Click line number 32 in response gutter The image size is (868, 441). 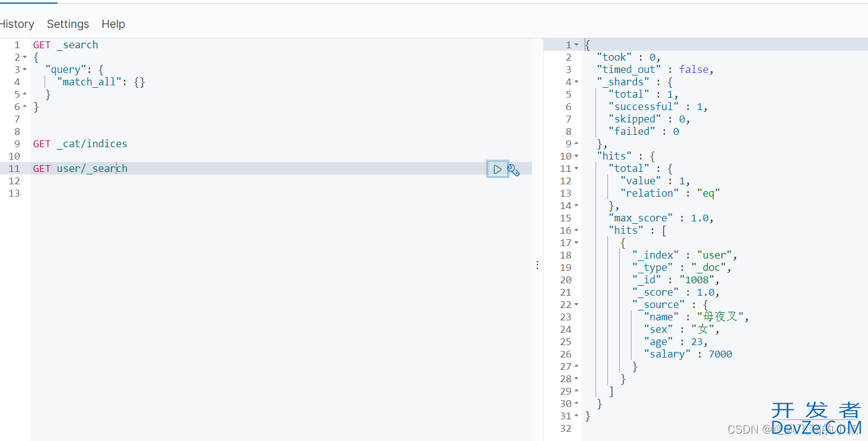tap(565, 428)
